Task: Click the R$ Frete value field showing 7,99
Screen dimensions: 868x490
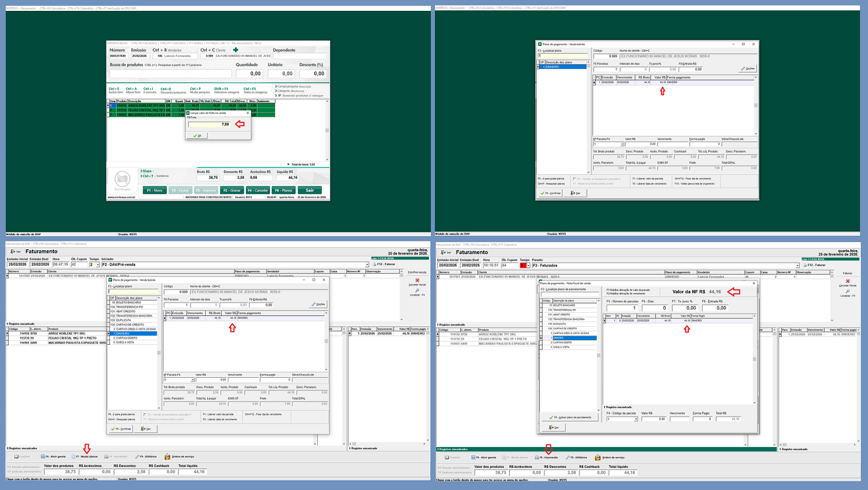Action: tap(209, 125)
